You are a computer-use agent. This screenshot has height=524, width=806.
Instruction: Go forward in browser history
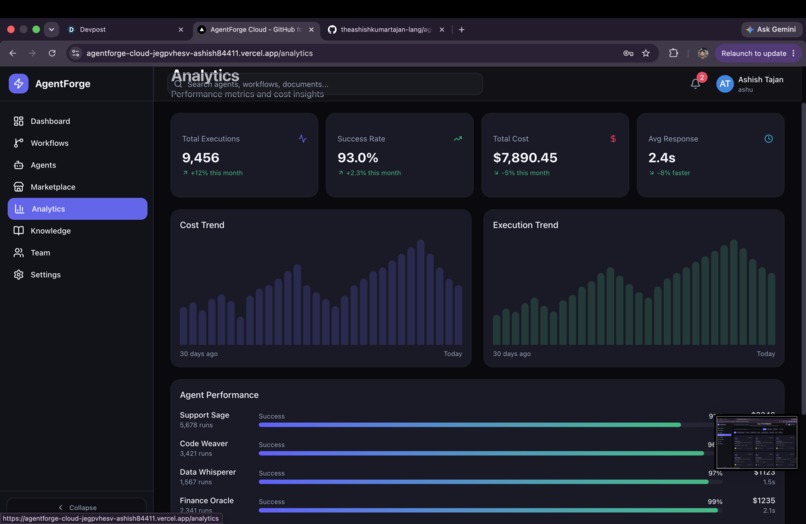pyautogui.click(x=32, y=53)
